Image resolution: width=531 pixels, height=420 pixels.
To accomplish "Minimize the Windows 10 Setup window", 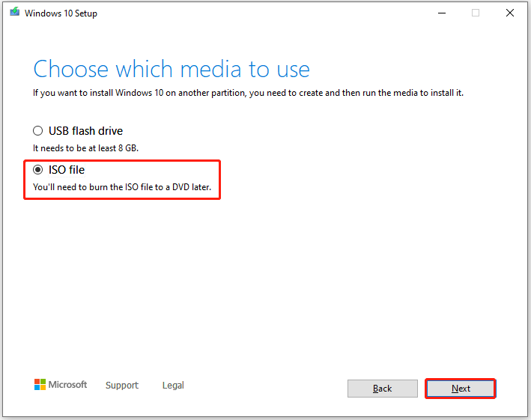I will point(440,13).
